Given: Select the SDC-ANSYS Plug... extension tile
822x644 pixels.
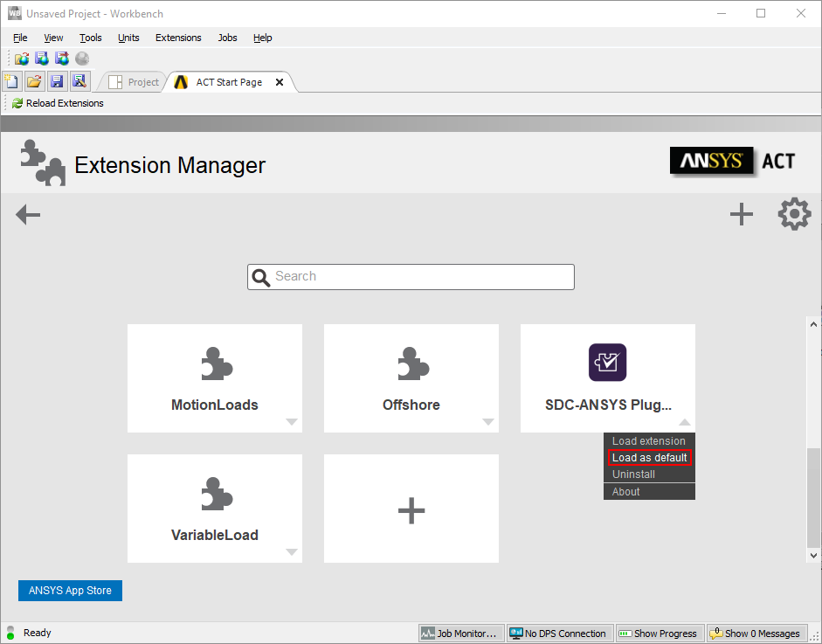Looking at the screenshot, I should click(608, 378).
